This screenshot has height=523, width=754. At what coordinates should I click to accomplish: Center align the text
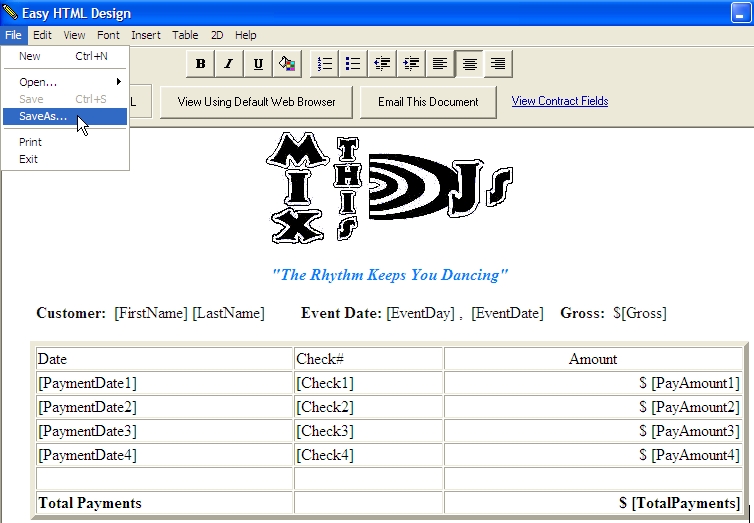[x=469, y=64]
